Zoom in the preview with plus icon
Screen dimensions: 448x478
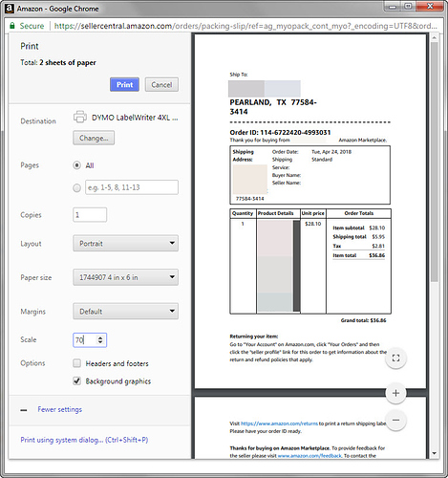click(395, 393)
